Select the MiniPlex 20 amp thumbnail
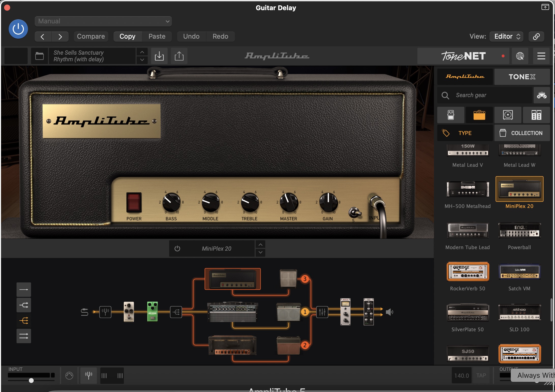The height and width of the screenshot is (392, 555). 519,189
